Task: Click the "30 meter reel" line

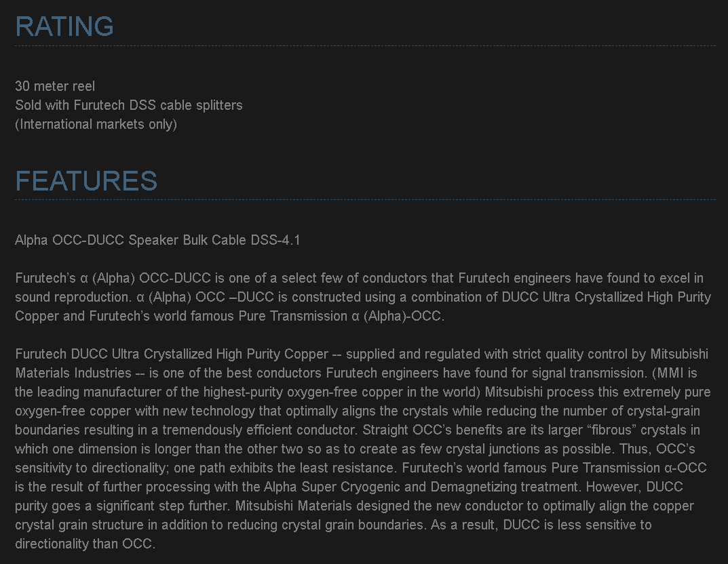Action: click(x=55, y=86)
